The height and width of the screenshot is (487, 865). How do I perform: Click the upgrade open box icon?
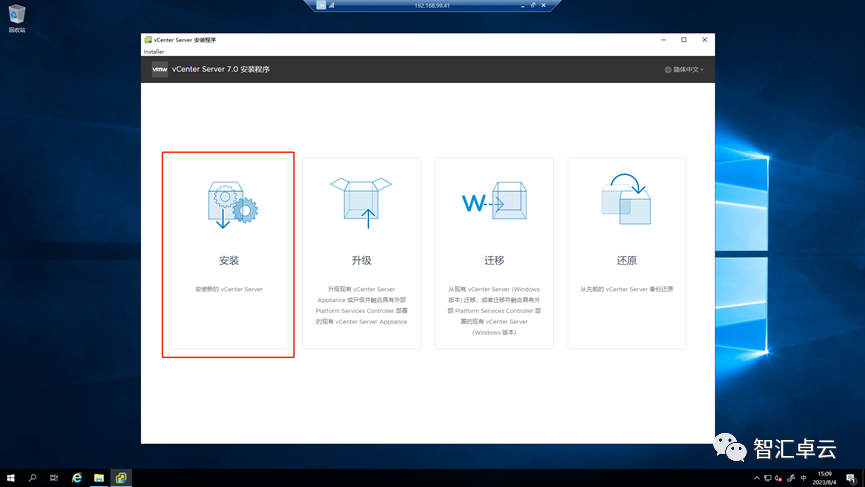click(x=361, y=202)
